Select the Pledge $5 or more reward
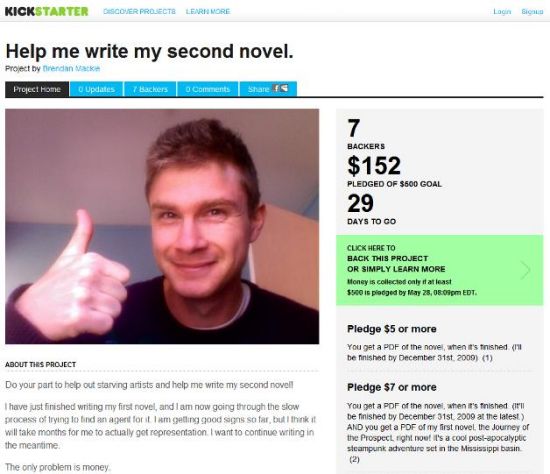The height and width of the screenshot is (474, 550). 392,329
